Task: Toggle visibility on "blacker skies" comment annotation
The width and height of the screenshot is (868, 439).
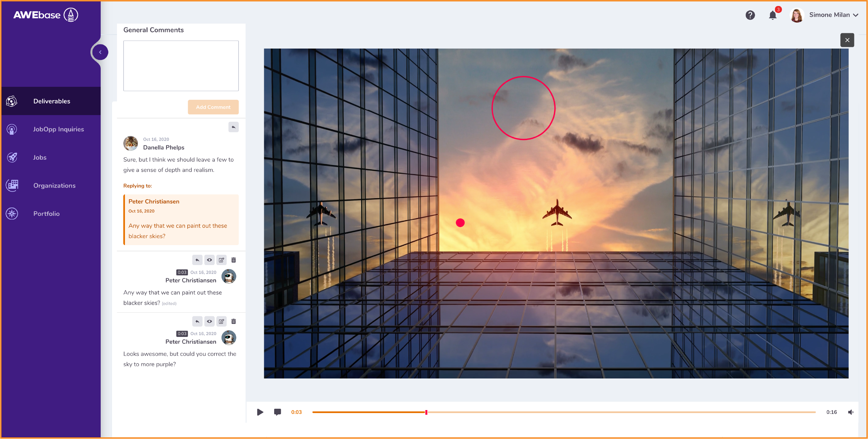Action: [209, 260]
